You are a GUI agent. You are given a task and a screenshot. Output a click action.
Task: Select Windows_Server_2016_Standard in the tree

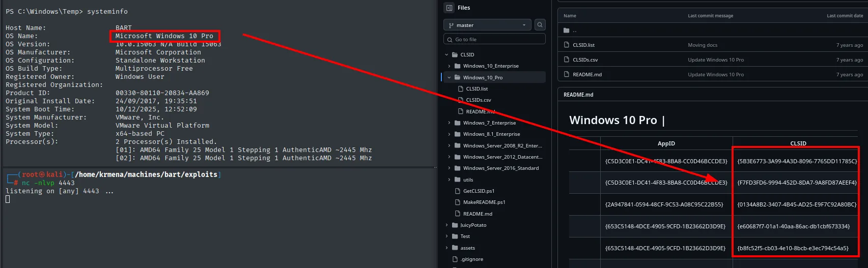click(501, 168)
